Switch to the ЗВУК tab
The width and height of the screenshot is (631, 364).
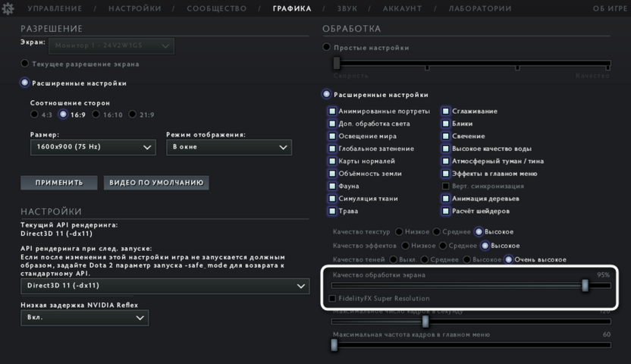(x=347, y=9)
